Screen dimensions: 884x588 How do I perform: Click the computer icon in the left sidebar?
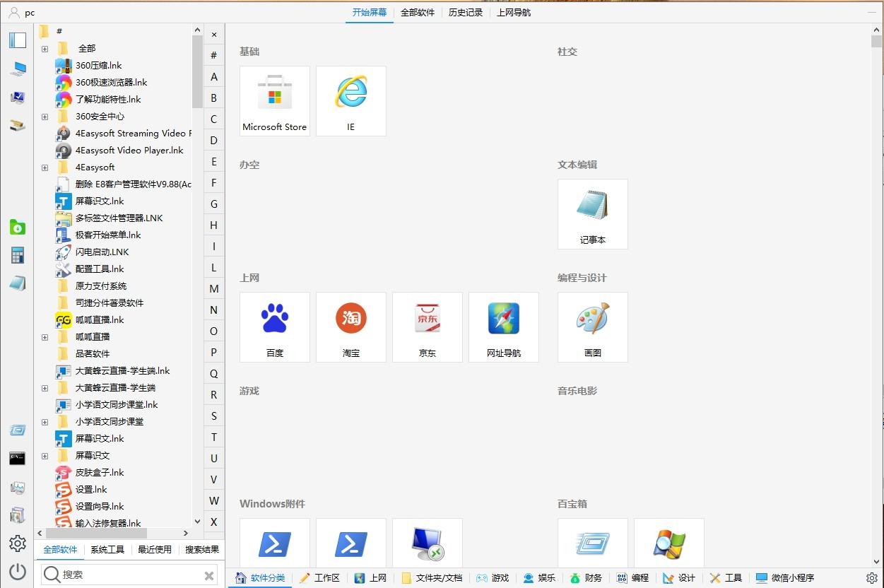pyautogui.click(x=18, y=69)
